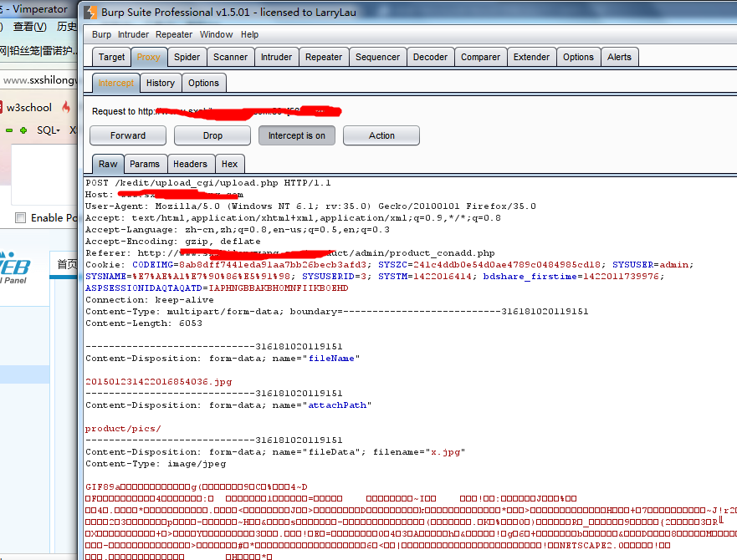This screenshot has width=737, height=560.
Task: Select the Proxy Options sub-tab
Action: click(203, 83)
